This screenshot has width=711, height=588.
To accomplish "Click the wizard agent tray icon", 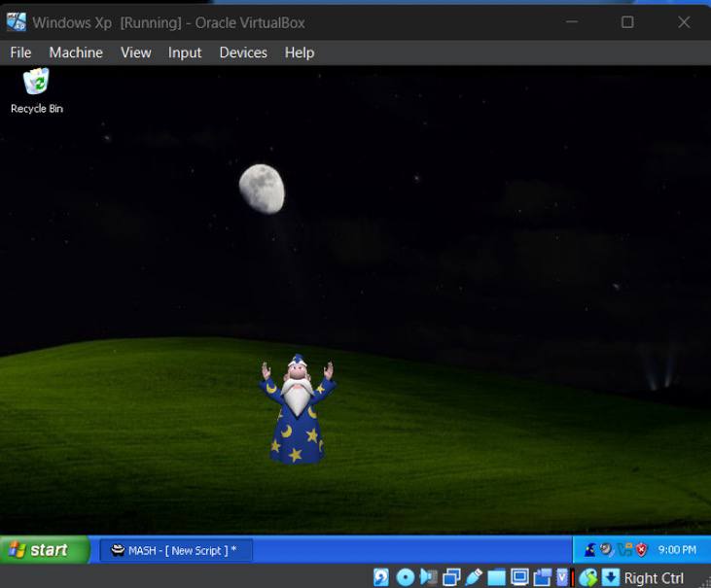I will coord(590,549).
